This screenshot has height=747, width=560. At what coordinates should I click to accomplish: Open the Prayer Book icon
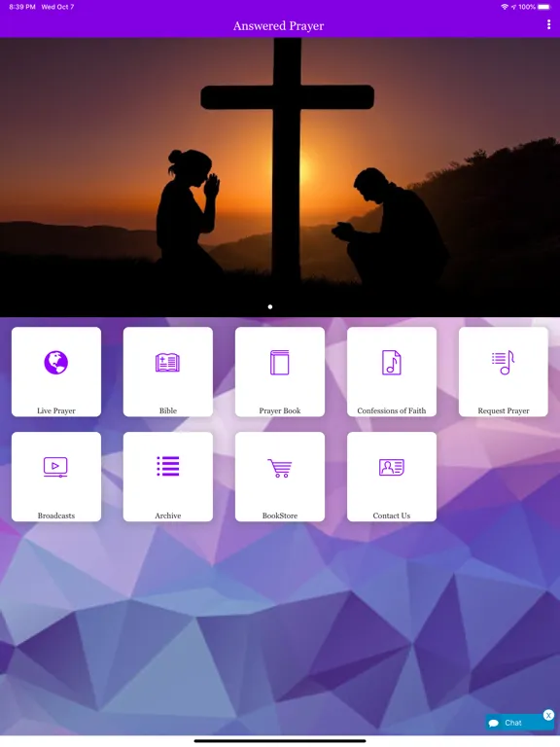[280, 363]
